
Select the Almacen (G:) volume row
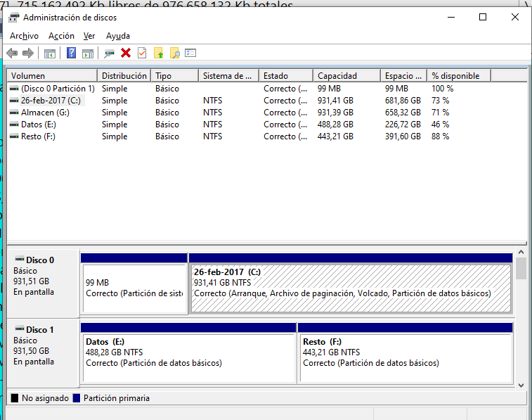[45, 113]
